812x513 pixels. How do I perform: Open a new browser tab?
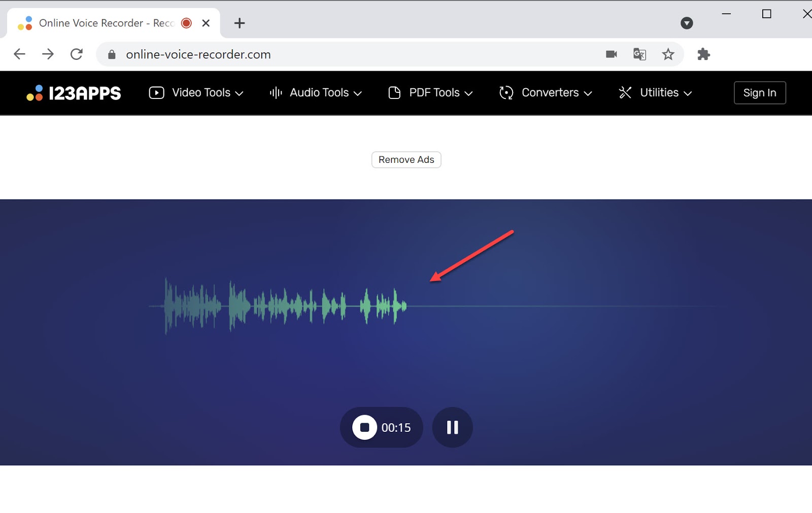[x=239, y=23]
